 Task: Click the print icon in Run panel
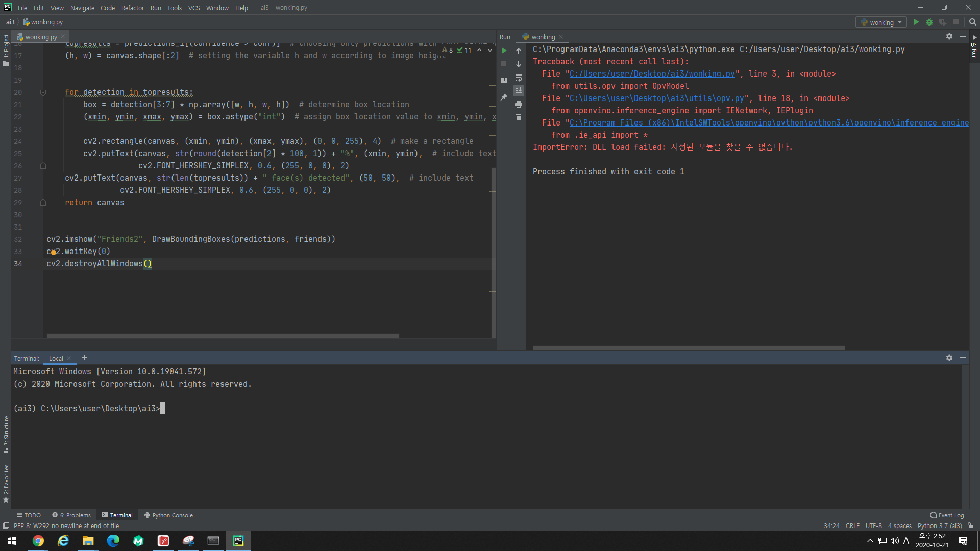(x=519, y=104)
